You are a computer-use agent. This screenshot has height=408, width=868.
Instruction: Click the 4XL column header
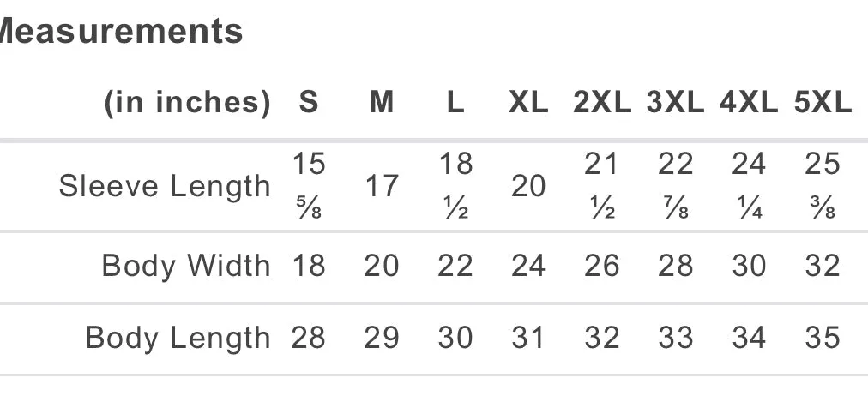[749, 102]
